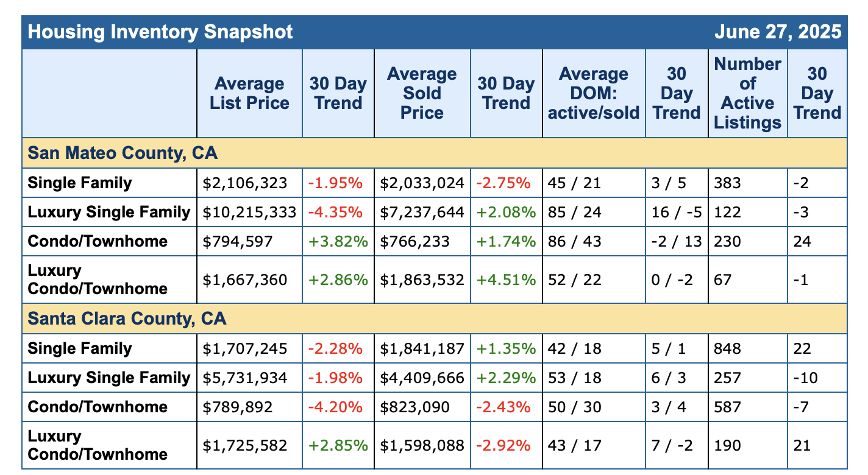Select the $1,598,088 sold price cell
This screenshot has width=868, height=475.
tap(422, 446)
